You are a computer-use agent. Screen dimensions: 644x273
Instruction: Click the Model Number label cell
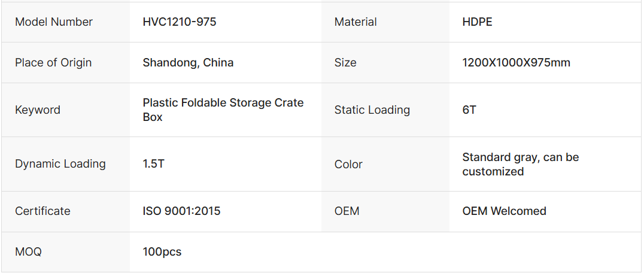pos(54,22)
